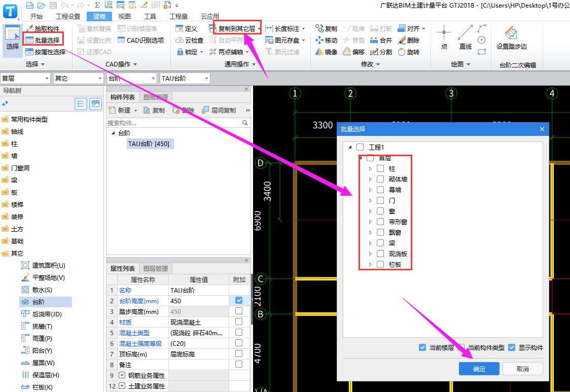Image resolution: width=570 pixels, height=392 pixels.
Task: Open the 视图 ribbon tab
Action: click(x=125, y=16)
